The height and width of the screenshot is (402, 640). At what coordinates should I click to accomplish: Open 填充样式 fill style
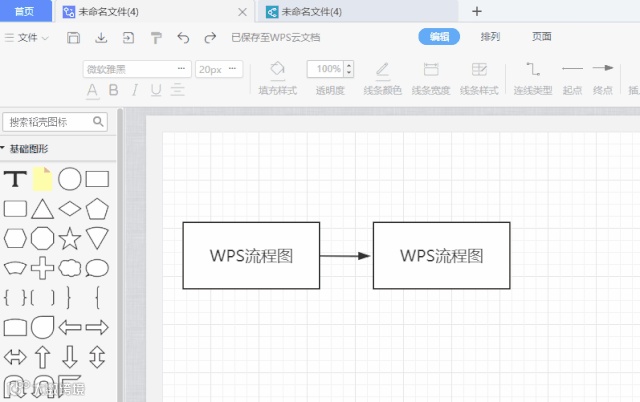pyautogui.click(x=278, y=78)
